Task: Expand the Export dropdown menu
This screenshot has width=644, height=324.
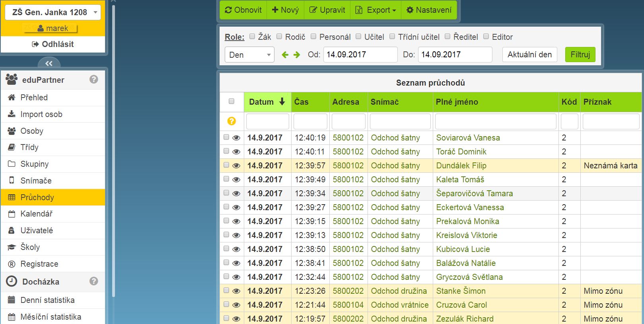Action: pyautogui.click(x=376, y=10)
